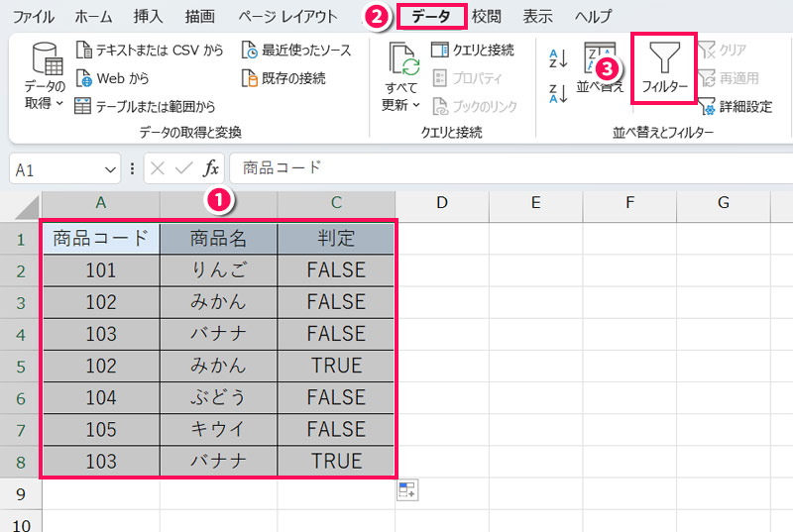Viewport: 793px width, 532px height.
Task: Select テーブルまたは範囲から option
Action: (145, 106)
